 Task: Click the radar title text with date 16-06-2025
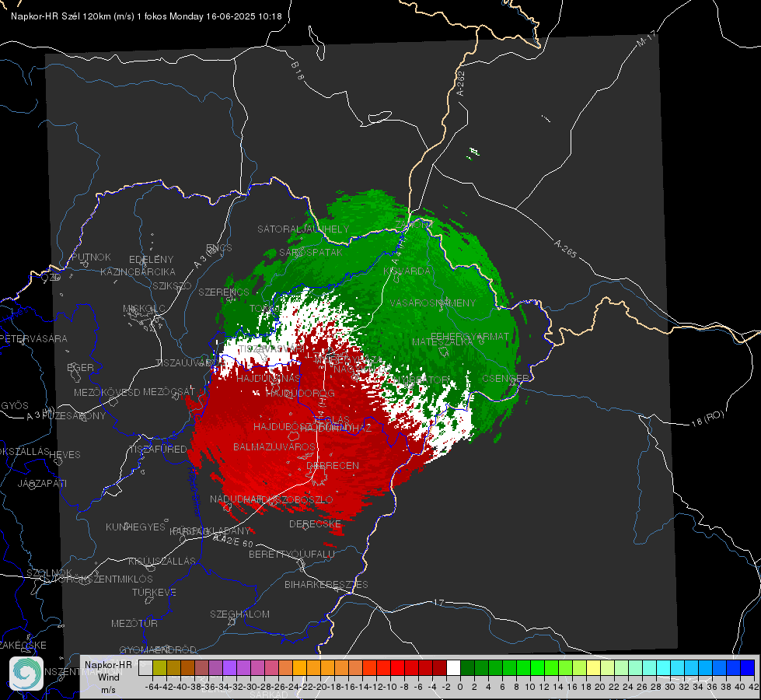(146, 16)
